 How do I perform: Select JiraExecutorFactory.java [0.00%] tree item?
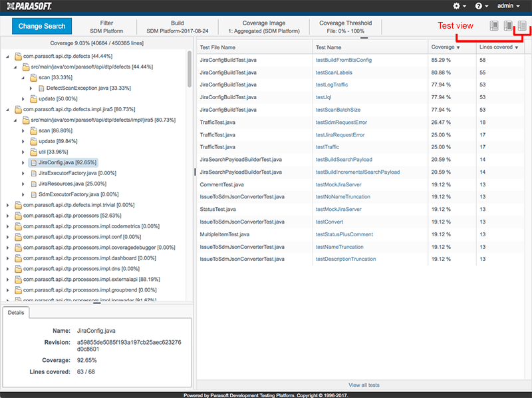[x=77, y=173]
